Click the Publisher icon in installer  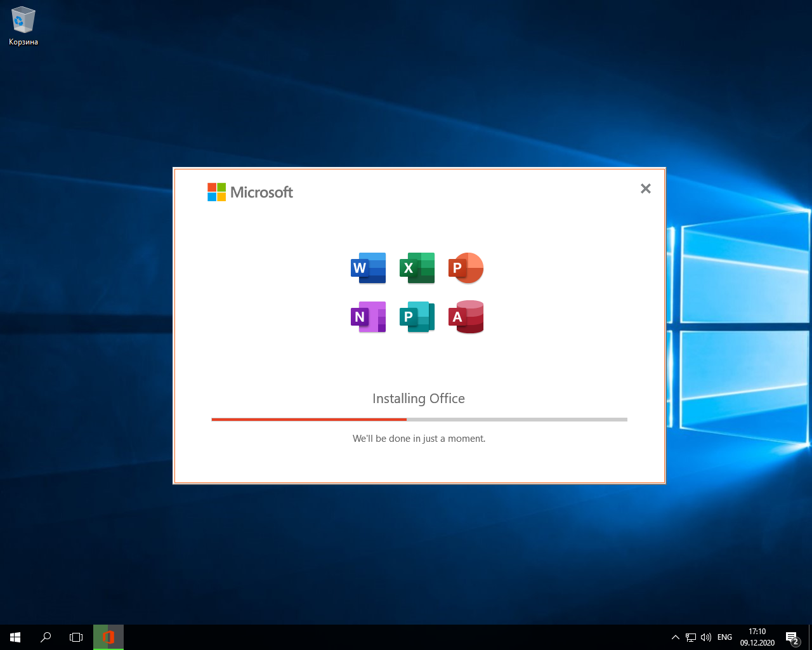tap(417, 317)
